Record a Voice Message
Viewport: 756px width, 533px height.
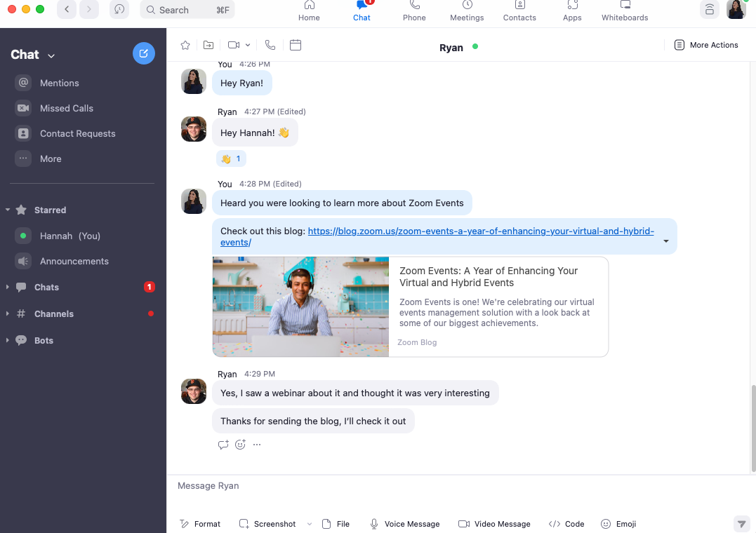click(x=405, y=524)
